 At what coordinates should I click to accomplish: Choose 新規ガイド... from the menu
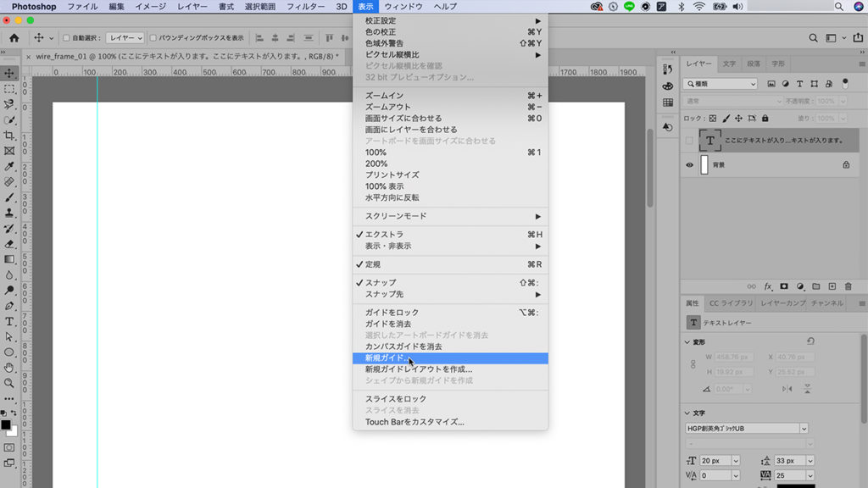[451, 358]
